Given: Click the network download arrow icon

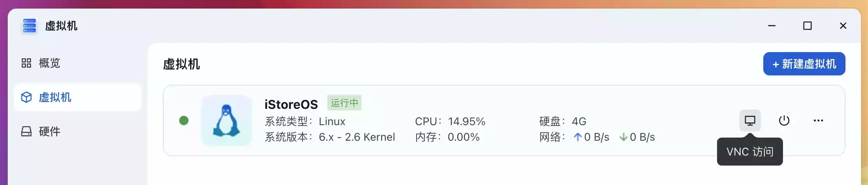Looking at the screenshot, I should tap(623, 137).
